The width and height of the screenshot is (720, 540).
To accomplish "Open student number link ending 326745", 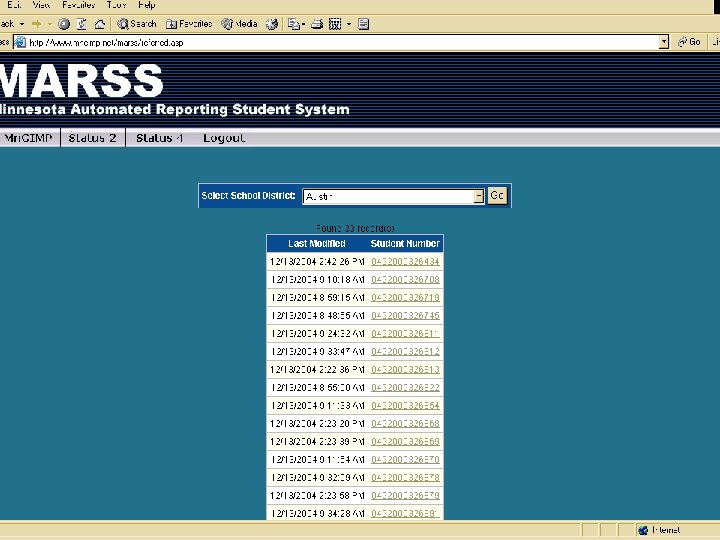I will click(x=405, y=315).
